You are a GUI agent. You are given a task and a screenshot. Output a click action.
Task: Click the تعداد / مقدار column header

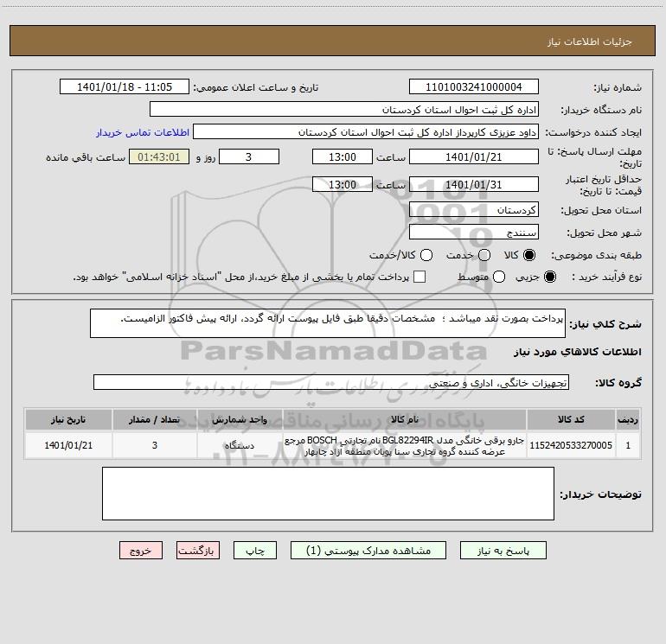[x=155, y=419]
